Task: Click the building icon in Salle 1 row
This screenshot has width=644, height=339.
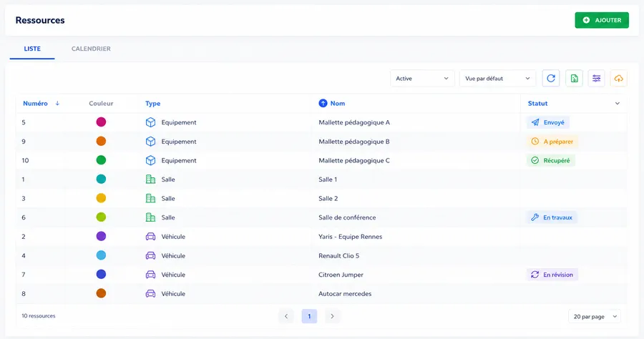Action: click(151, 180)
